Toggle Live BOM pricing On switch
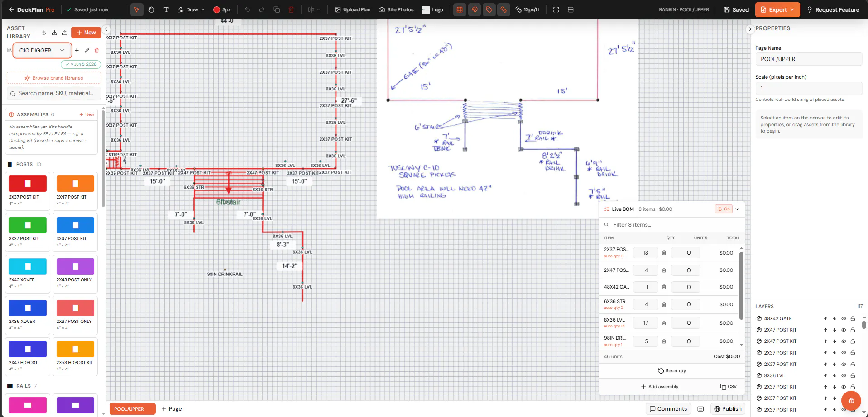 724,209
